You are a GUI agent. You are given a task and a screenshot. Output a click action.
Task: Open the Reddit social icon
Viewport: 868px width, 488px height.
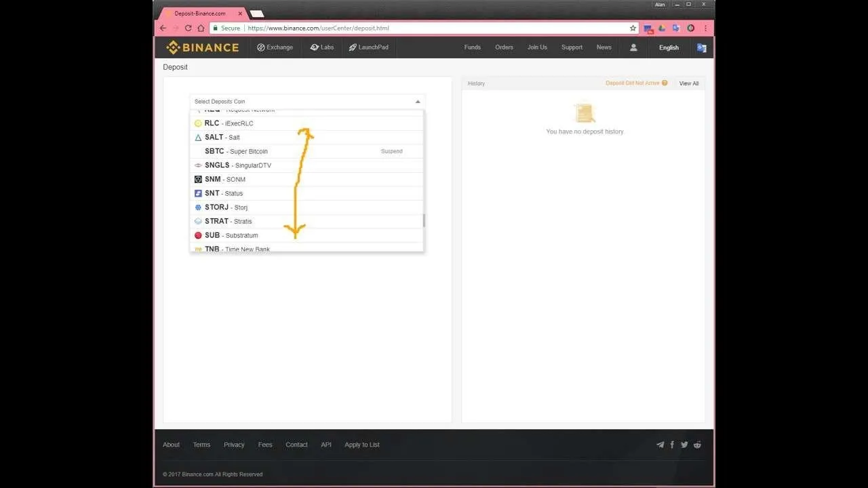[x=697, y=445]
